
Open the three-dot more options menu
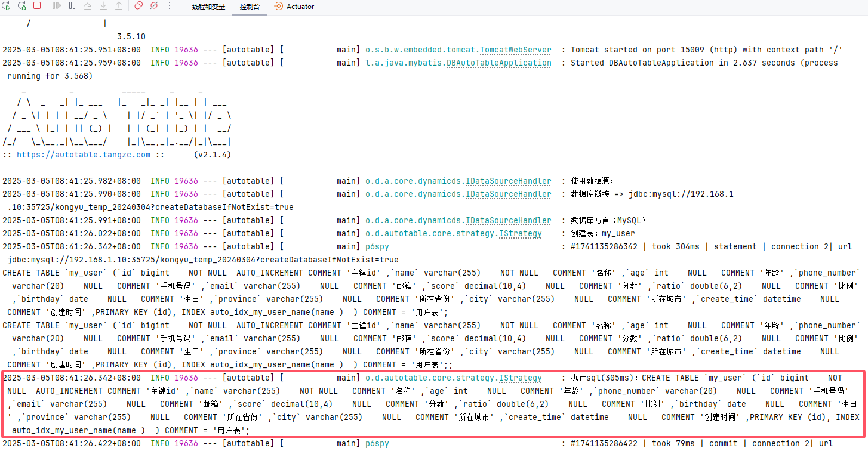[x=170, y=6]
